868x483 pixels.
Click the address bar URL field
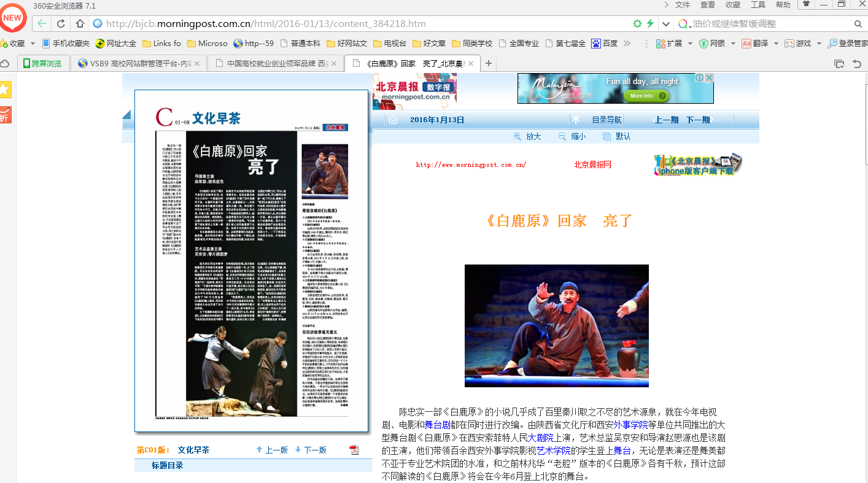(x=362, y=24)
